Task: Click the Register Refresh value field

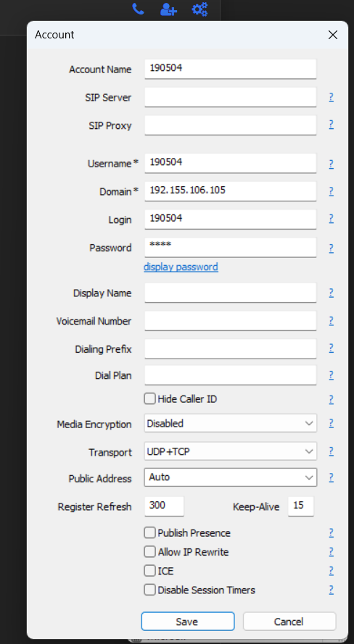Action: 164,506
